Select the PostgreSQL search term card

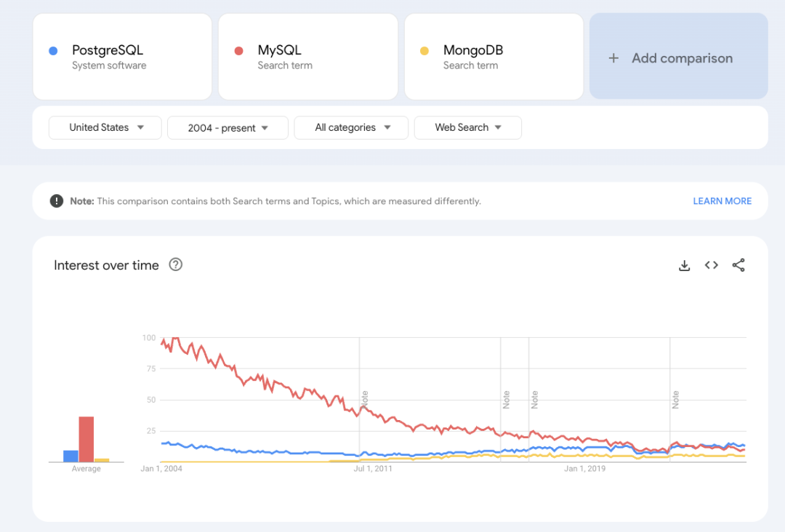coord(122,57)
